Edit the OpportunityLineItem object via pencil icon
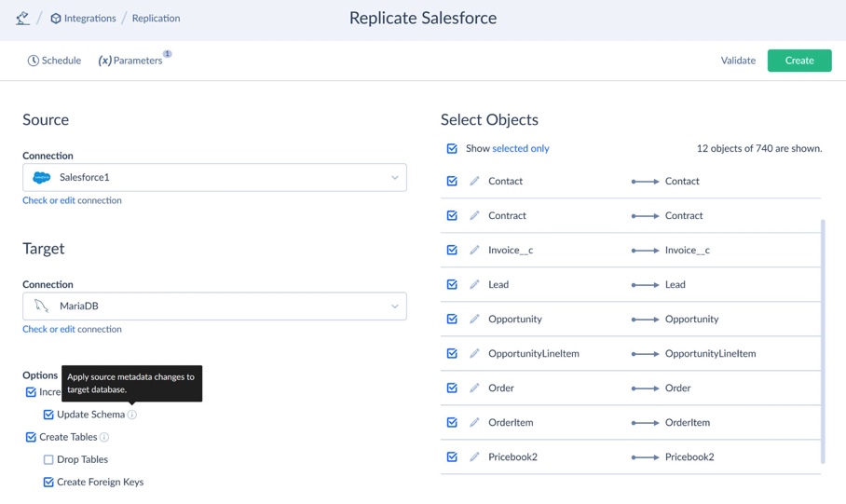Screen dimensions: 846x504 coord(474,354)
